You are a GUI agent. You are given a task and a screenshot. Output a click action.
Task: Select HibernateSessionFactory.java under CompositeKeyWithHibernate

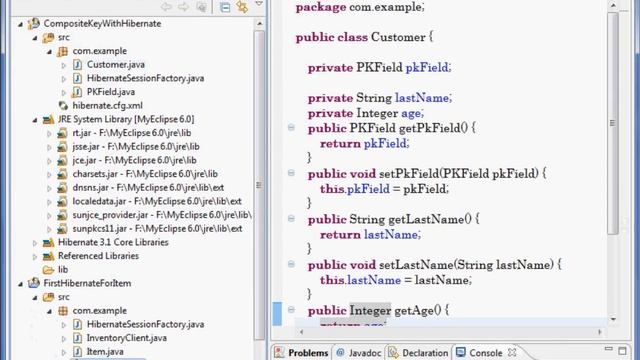(x=145, y=78)
